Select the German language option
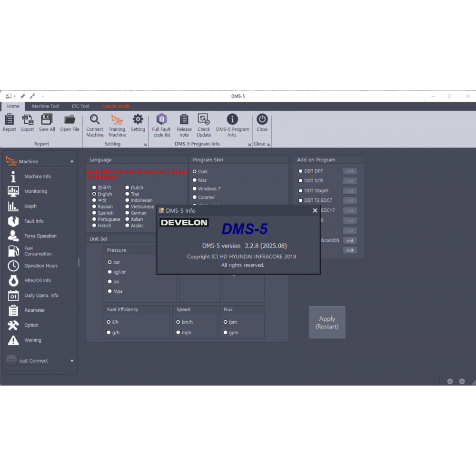 [128, 213]
